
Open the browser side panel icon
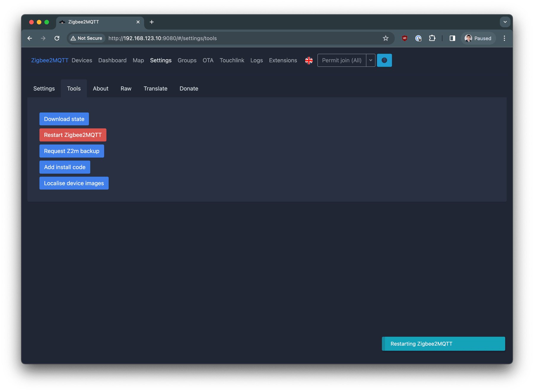[x=452, y=38]
